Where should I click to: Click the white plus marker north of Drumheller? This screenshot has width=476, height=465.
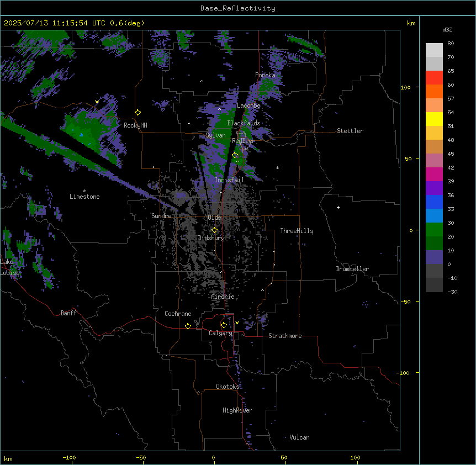[338, 207]
